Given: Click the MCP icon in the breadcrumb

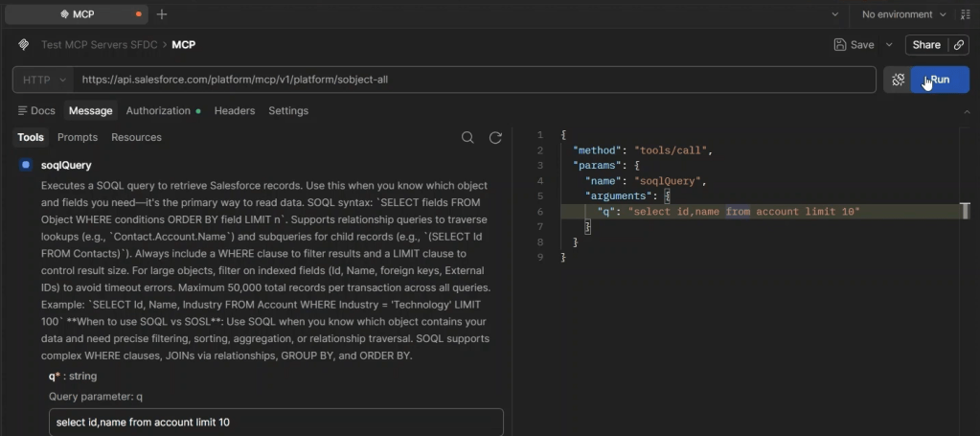Looking at the screenshot, I should pyautogui.click(x=24, y=44).
